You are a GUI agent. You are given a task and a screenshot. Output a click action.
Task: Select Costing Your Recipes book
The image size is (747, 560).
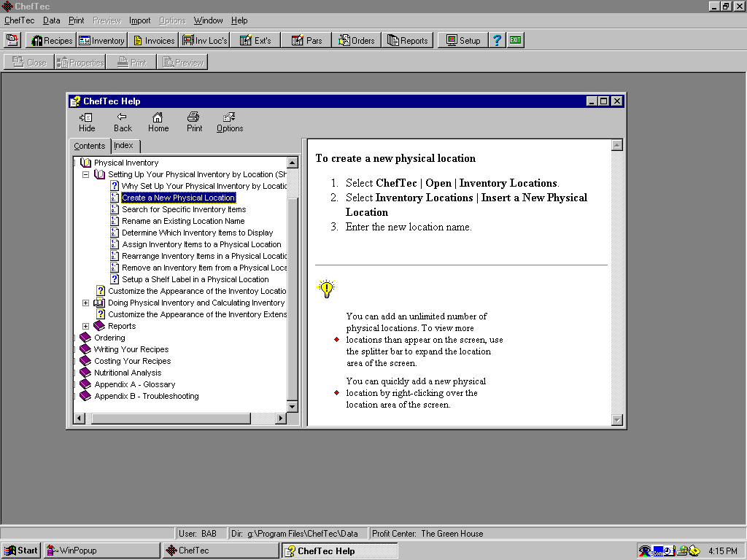[133, 361]
